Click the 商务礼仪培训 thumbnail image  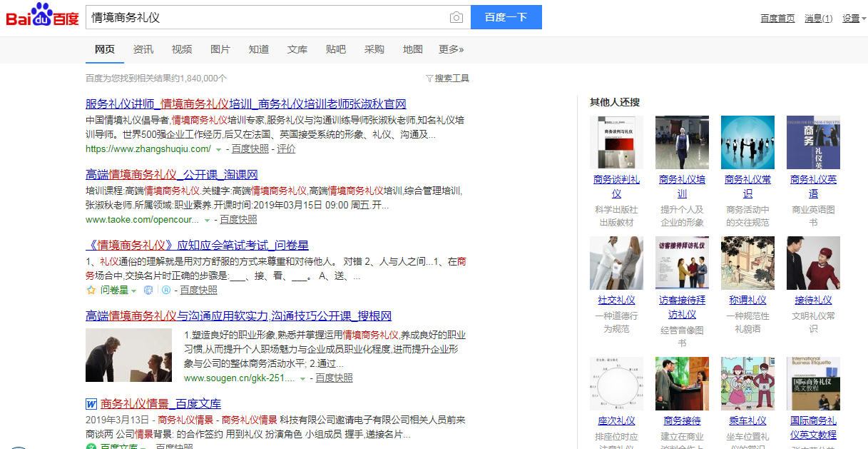682,142
